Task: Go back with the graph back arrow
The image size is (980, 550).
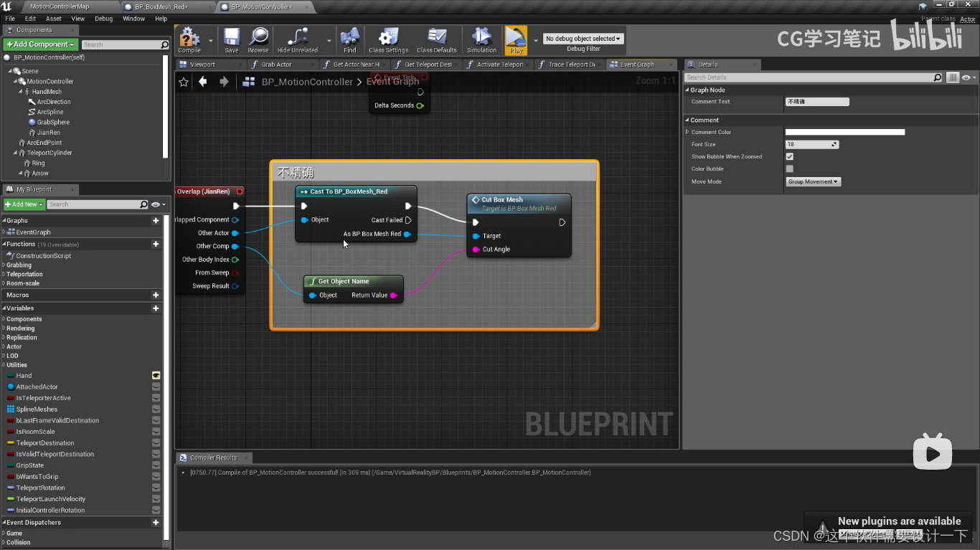Action: pyautogui.click(x=203, y=82)
